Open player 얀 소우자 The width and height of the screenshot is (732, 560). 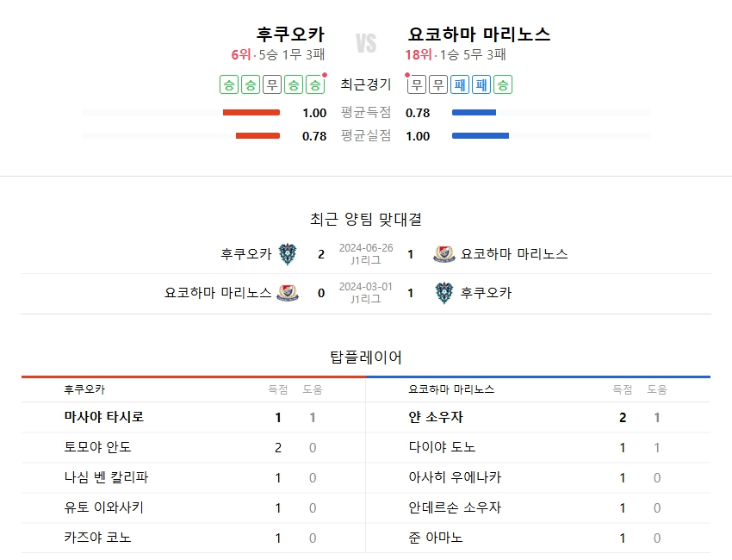click(x=436, y=417)
